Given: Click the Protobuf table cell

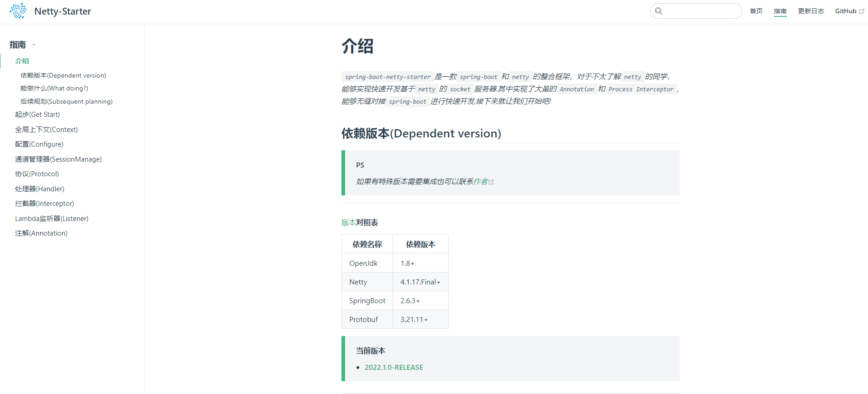Looking at the screenshot, I should click(x=367, y=320).
